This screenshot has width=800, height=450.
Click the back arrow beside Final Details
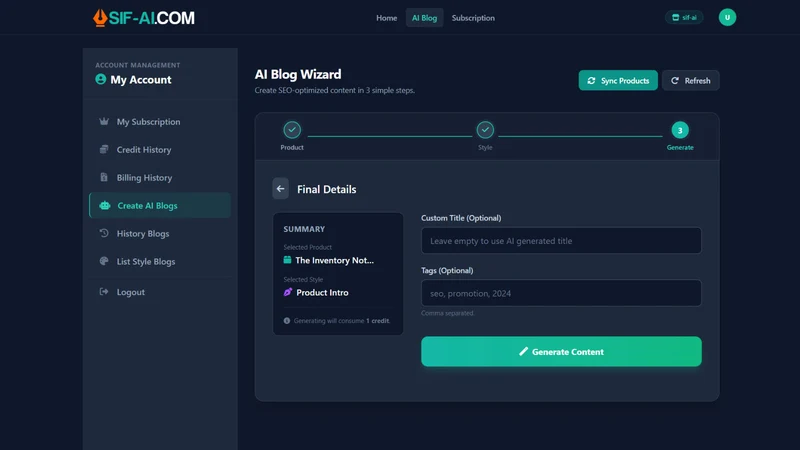coord(280,189)
